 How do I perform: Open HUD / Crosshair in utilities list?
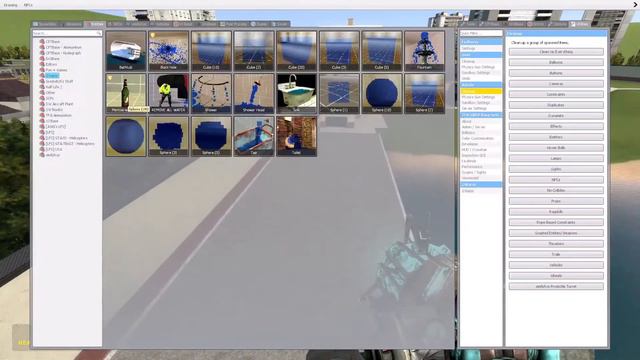tap(481, 150)
